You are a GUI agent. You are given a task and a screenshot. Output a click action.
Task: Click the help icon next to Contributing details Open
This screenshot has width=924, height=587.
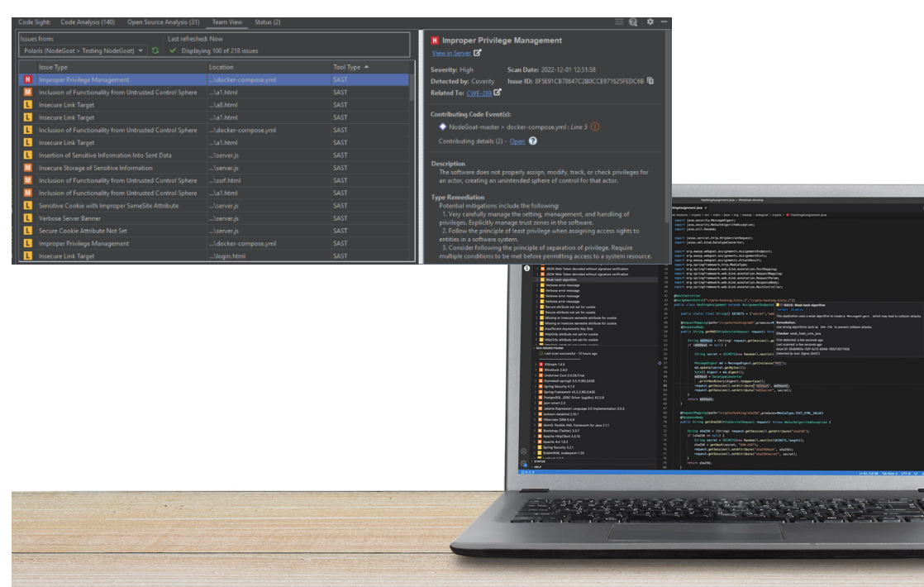pyautogui.click(x=533, y=141)
